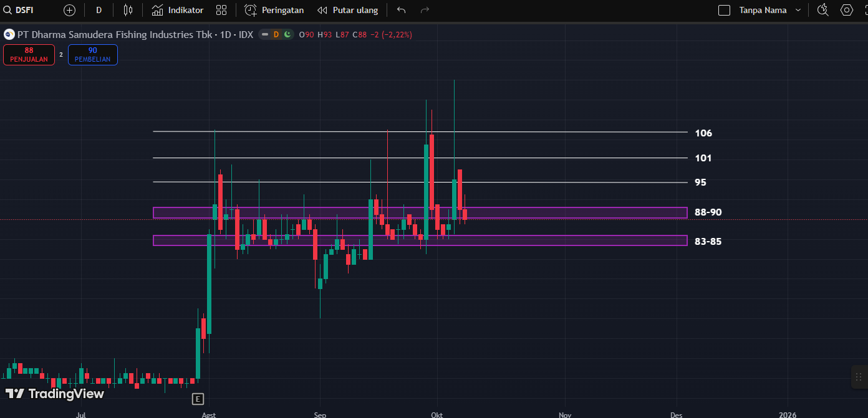Viewport: 868px width, 418px height.
Task: Open quick search lightning icon
Action: coord(823,10)
